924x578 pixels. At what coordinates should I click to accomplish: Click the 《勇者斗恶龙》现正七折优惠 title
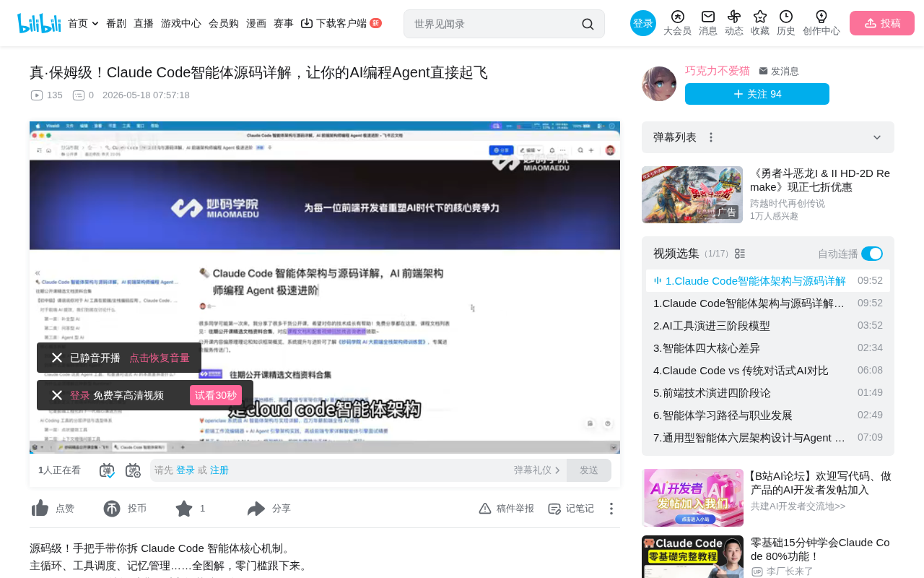[820, 181]
